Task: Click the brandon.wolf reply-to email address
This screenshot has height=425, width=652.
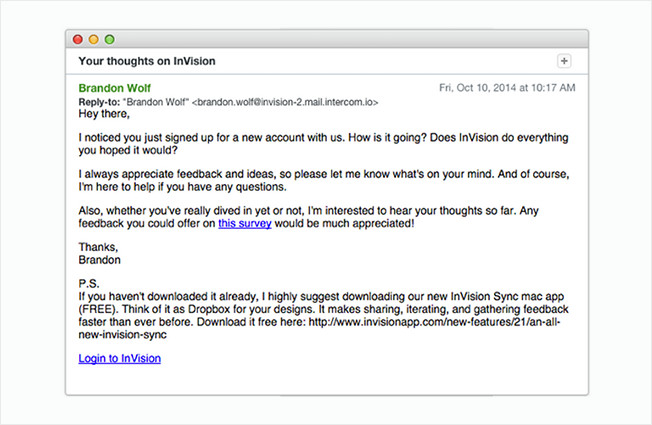Action: 285,102
